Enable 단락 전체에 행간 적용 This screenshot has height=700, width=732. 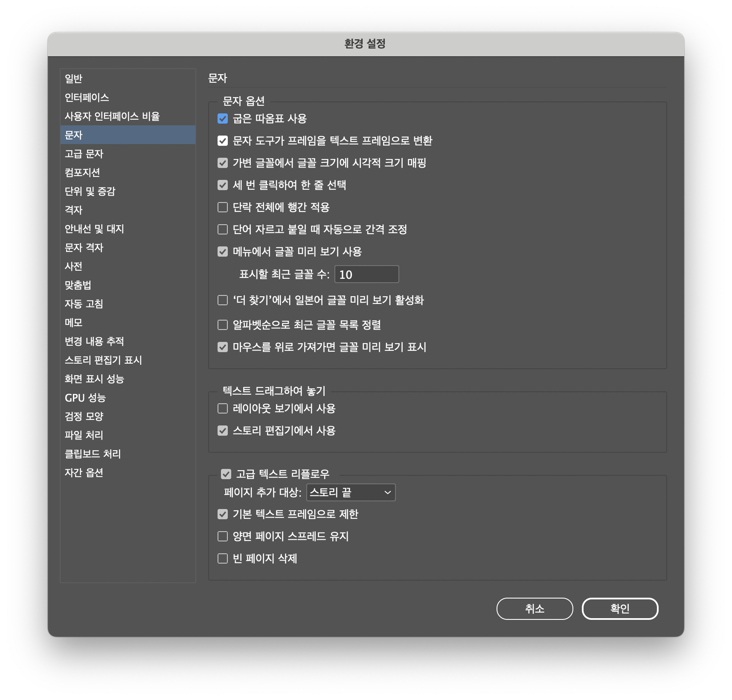(x=223, y=207)
